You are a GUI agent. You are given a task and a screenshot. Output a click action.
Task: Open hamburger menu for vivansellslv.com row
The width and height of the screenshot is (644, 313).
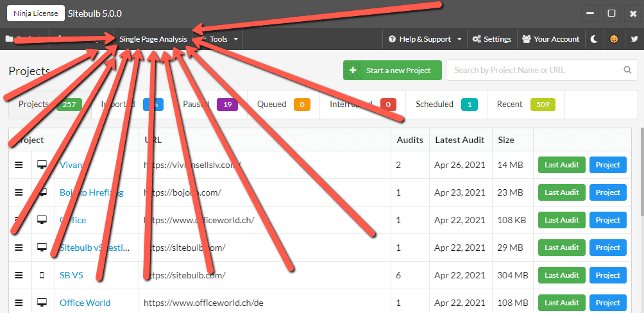(19, 165)
